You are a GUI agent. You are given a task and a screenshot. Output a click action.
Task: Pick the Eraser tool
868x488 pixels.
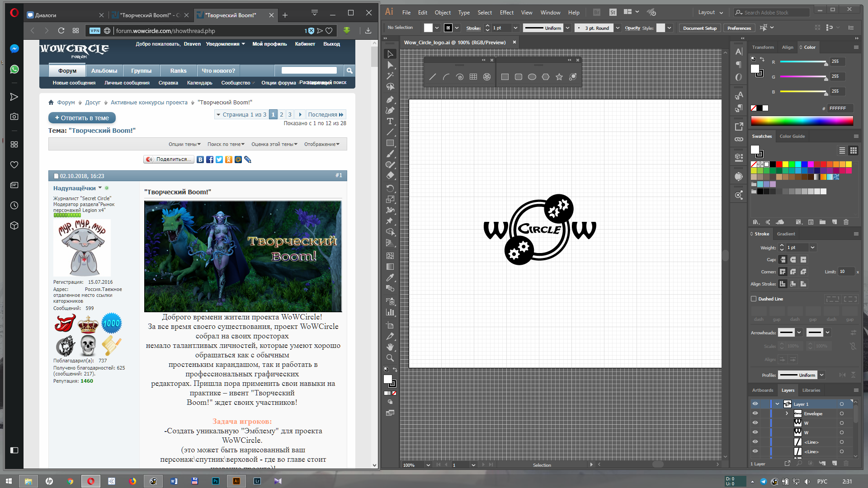390,176
